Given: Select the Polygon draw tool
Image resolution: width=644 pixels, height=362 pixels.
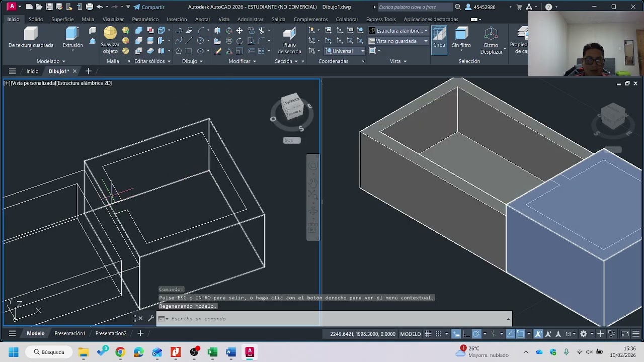Looking at the screenshot, I should pos(179,51).
